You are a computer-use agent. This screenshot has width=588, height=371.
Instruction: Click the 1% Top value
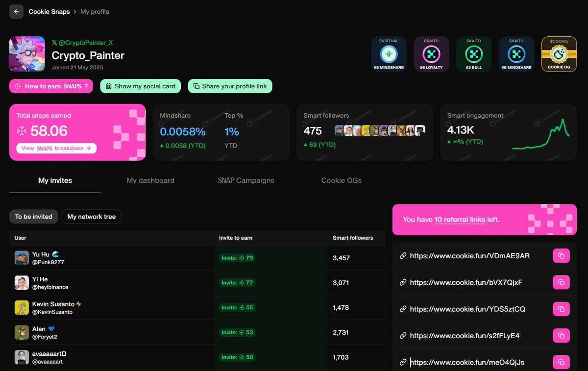tap(232, 131)
